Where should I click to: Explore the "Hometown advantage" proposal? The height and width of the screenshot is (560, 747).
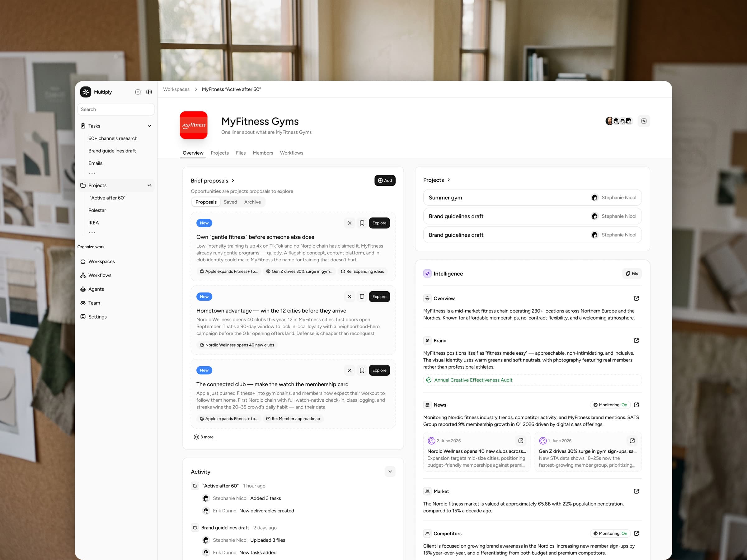click(x=379, y=297)
